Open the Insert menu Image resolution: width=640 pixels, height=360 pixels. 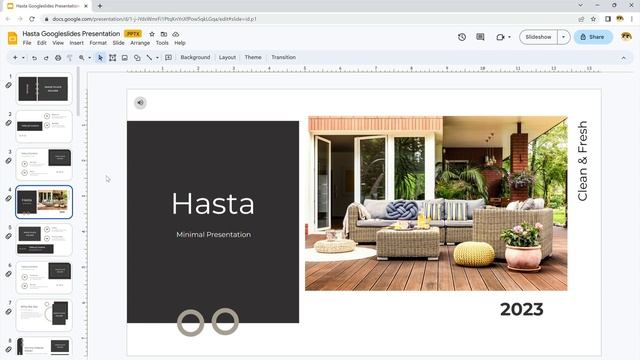[x=76, y=43]
